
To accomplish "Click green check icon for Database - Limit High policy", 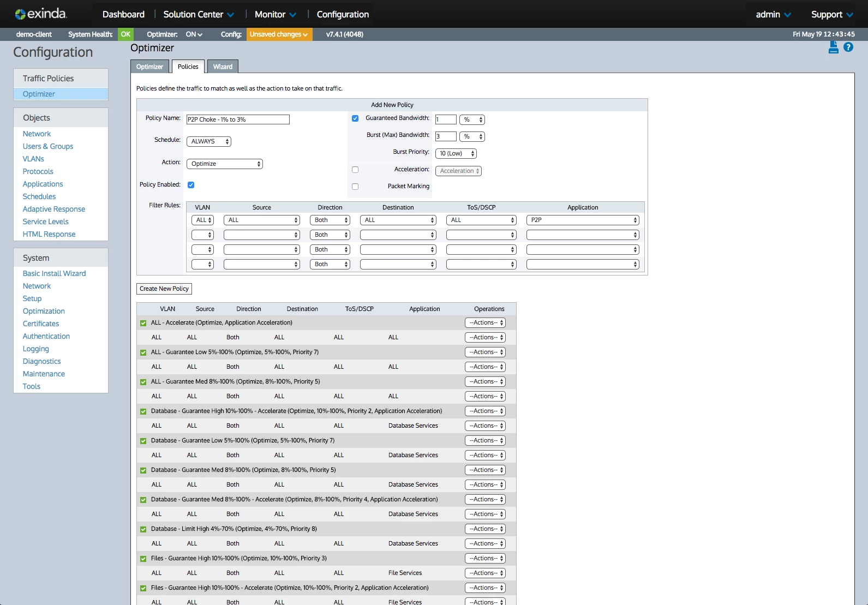I will pos(143,529).
